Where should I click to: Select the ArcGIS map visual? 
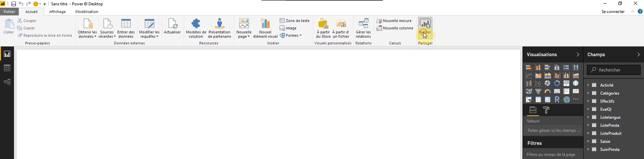click(567, 100)
